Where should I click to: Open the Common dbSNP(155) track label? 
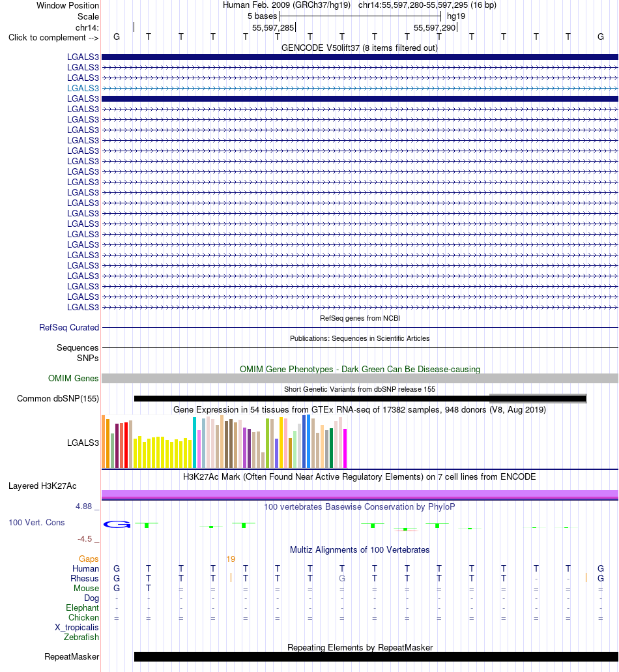58,398
